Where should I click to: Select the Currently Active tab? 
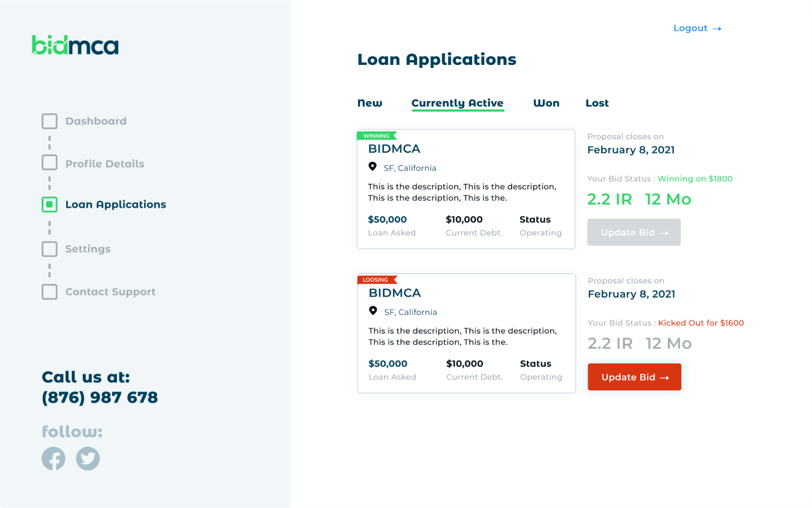click(458, 103)
